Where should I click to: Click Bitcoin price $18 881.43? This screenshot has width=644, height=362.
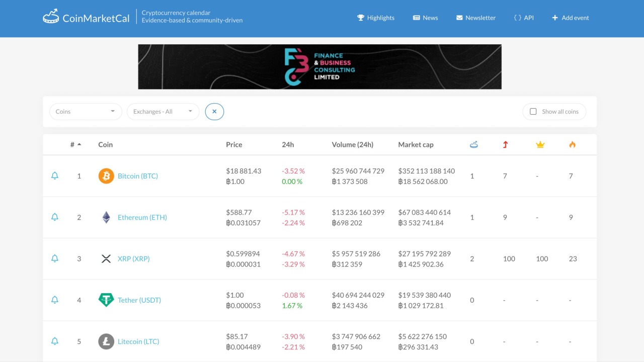pyautogui.click(x=244, y=171)
